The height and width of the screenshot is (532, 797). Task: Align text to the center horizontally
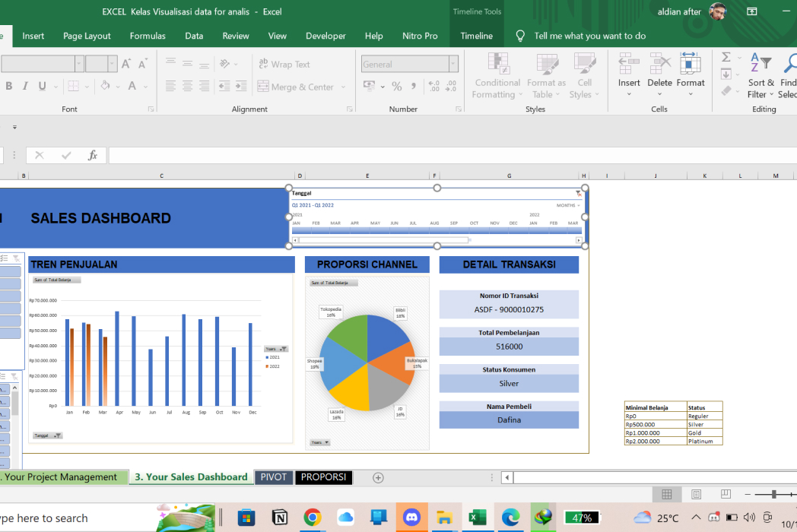(188, 87)
